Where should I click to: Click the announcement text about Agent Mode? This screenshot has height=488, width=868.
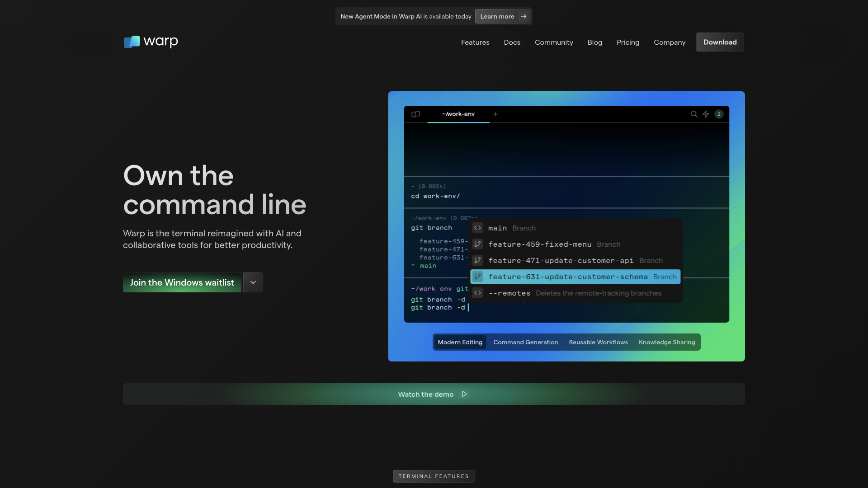[406, 16]
